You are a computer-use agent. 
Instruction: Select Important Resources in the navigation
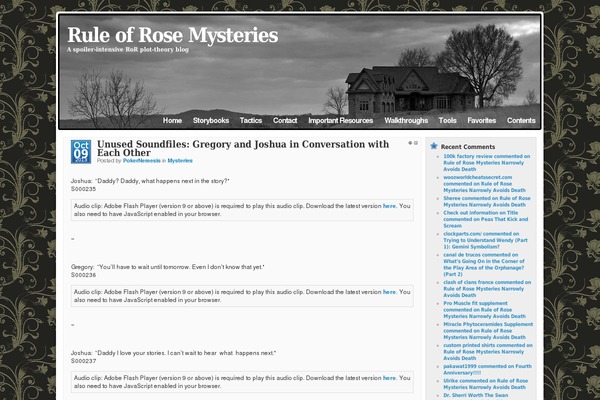tap(341, 120)
